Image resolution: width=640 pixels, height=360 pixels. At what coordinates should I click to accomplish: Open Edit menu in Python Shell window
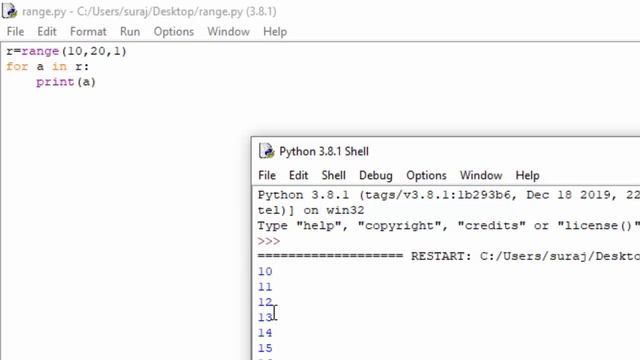(x=298, y=176)
